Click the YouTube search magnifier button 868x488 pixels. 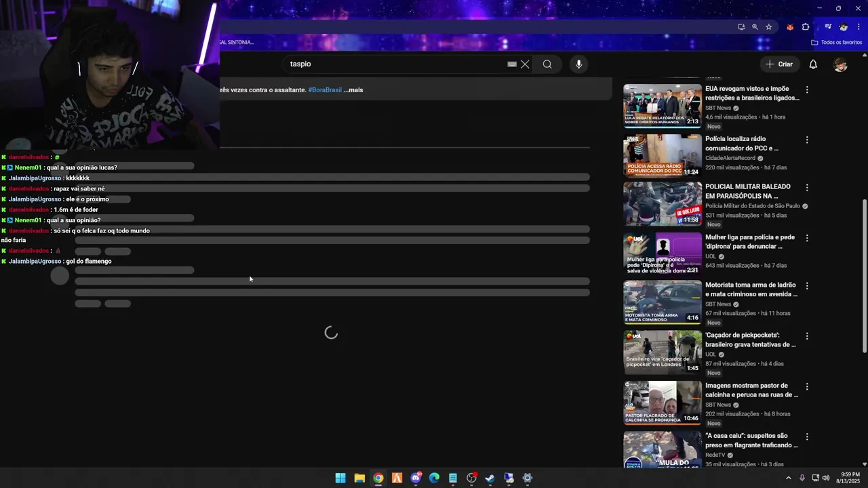(x=547, y=64)
